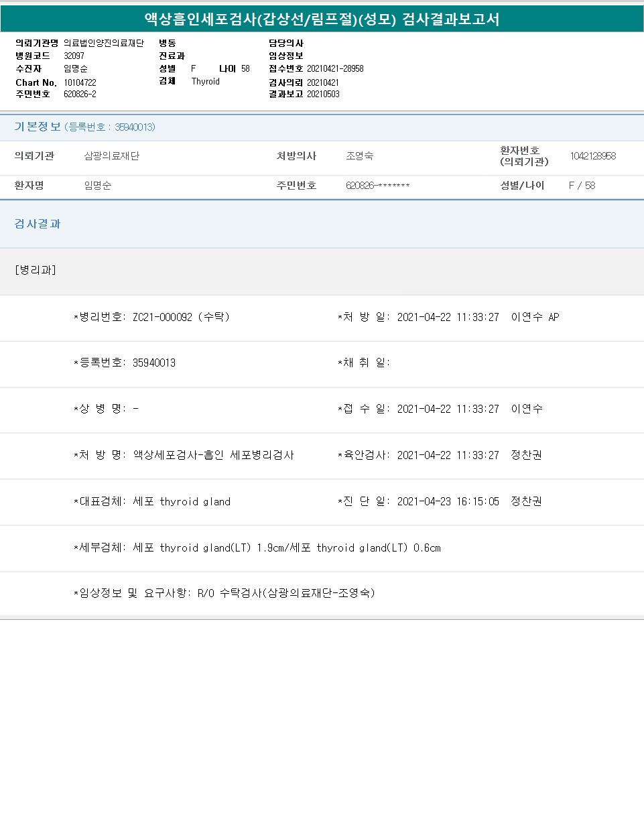Click the specimen value Thyroid

[205, 81]
